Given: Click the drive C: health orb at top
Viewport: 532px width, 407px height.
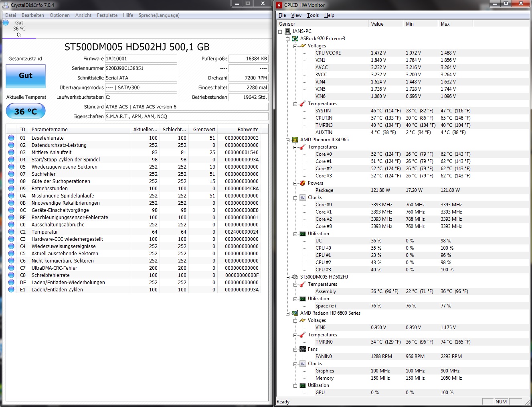Looking at the screenshot, I should (6, 23).
